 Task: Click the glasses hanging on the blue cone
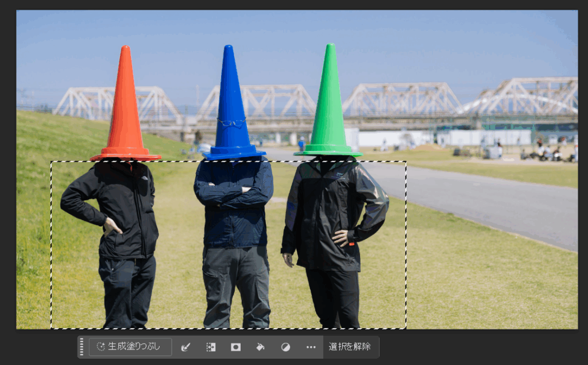pos(231,122)
